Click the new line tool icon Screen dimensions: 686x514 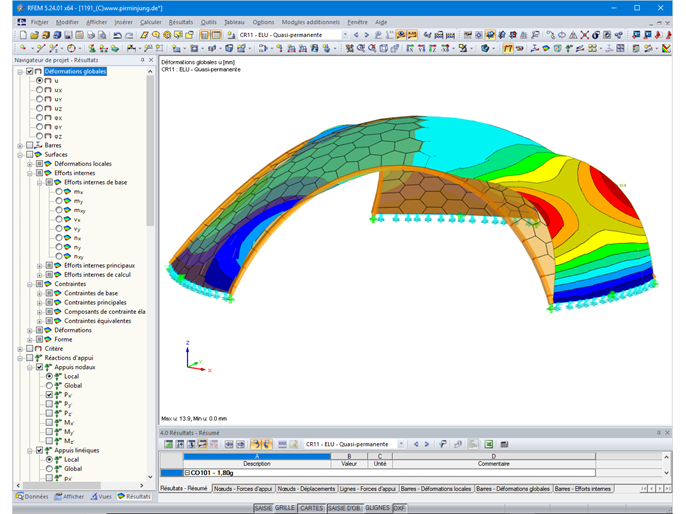(x=41, y=49)
